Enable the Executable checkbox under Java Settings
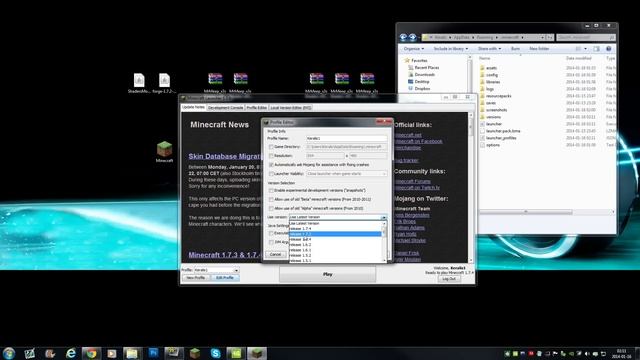The height and width of the screenshot is (360, 640). point(271,233)
